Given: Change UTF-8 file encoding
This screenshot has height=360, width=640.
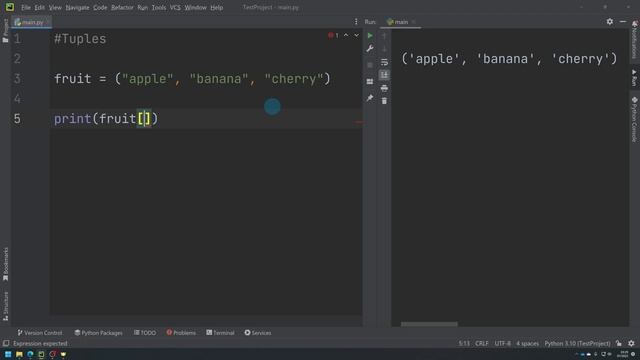Looking at the screenshot, I should click(x=502, y=344).
